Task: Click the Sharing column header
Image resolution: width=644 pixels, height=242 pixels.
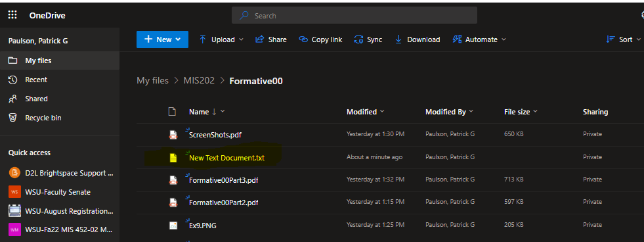Action: click(595, 112)
